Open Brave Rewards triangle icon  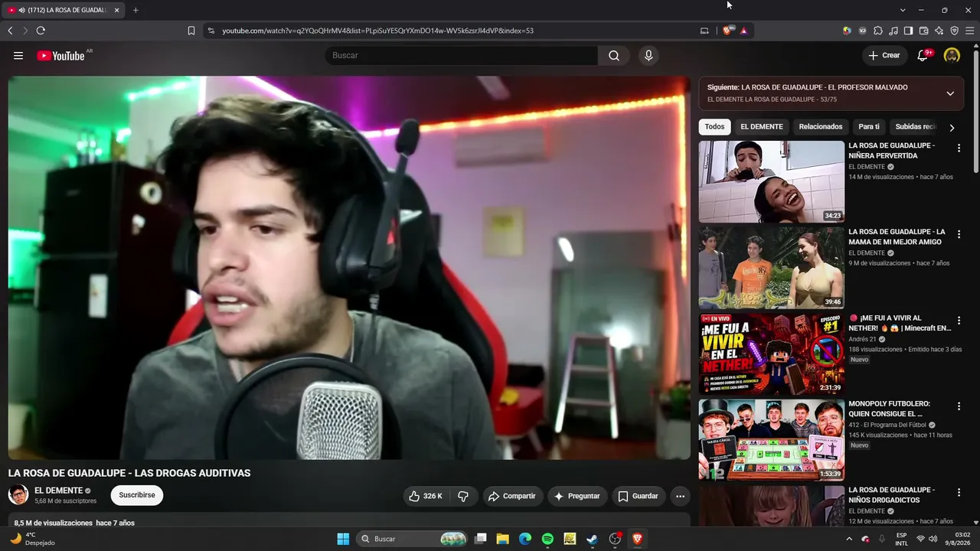pos(743,31)
